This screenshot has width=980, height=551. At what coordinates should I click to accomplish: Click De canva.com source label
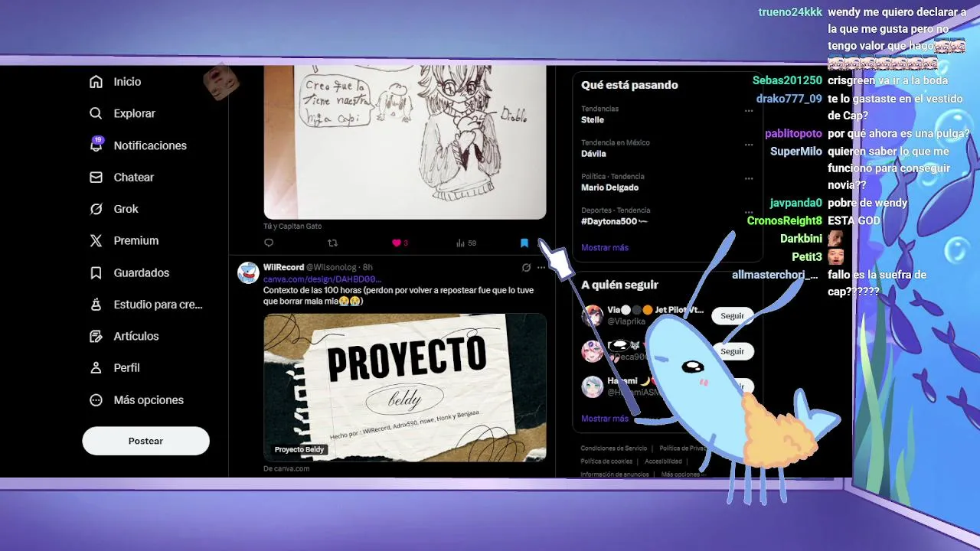click(286, 468)
